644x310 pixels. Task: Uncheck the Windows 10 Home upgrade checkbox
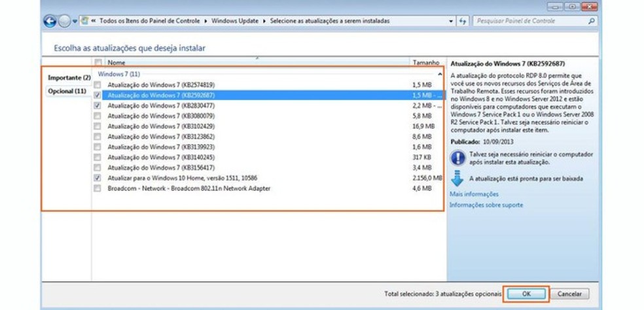pyautogui.click(x=98, y=178)
